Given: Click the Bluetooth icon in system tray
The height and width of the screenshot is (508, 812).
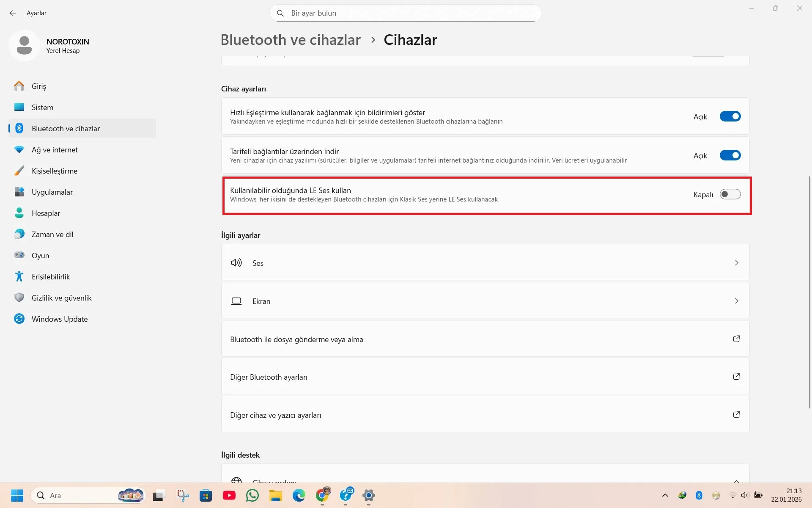Looking at the screenshot, I should (699, 495).
